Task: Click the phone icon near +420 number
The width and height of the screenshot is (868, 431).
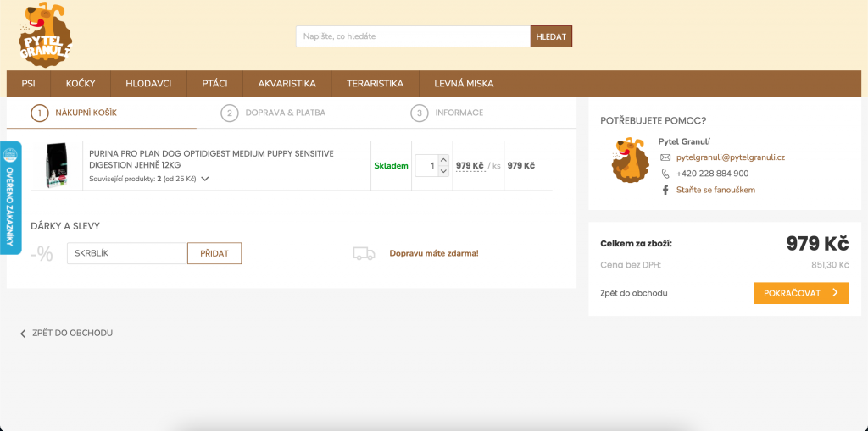Action: click(x=665, y=174)
